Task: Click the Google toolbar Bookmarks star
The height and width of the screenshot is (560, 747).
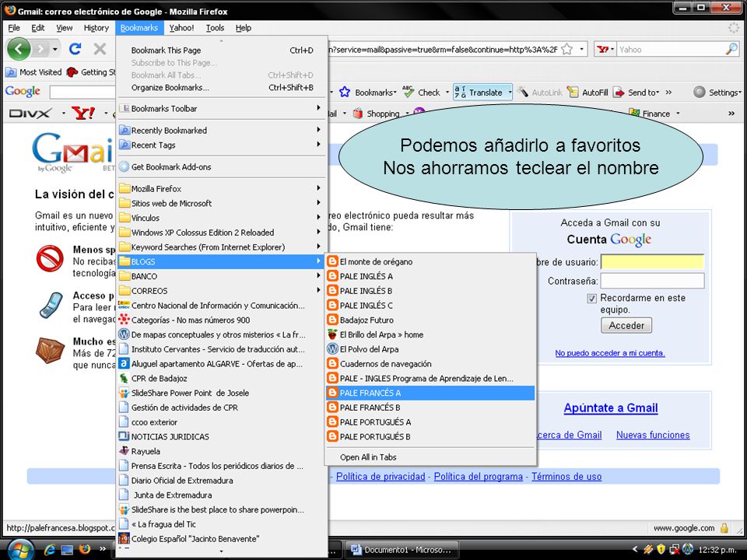Action: tap(345, 93)
